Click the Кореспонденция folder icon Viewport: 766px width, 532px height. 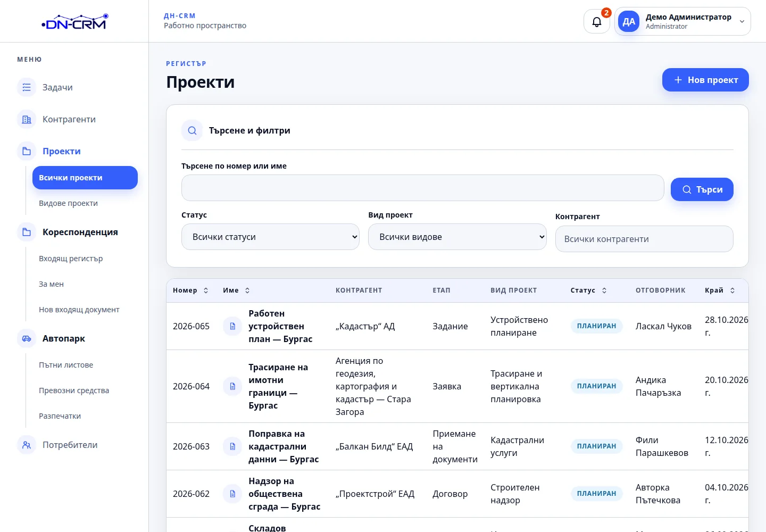click(x=27, y=232)
